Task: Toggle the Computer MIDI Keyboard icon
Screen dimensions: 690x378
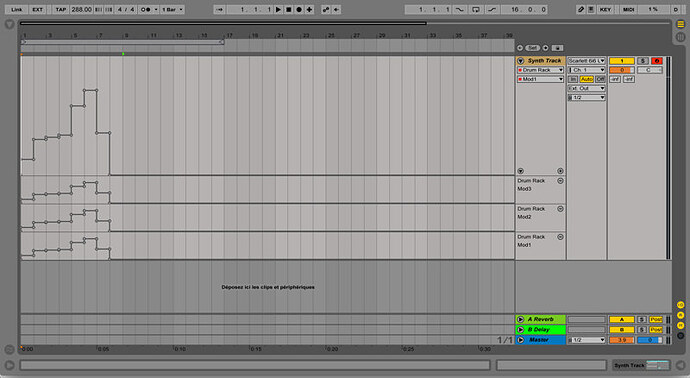Action: (x=591, y=9)
